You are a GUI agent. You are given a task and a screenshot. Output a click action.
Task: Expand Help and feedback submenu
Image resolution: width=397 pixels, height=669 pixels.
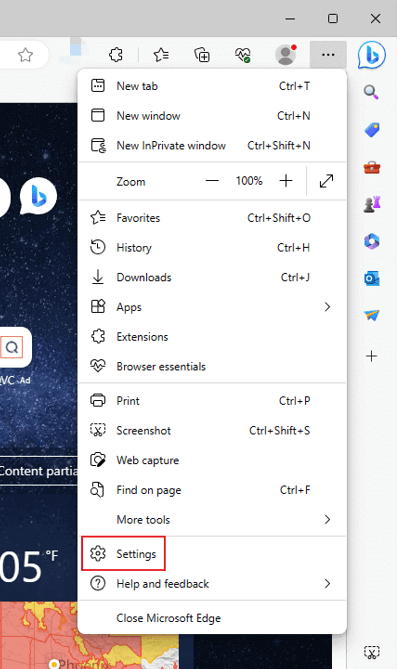pos(212,584)
